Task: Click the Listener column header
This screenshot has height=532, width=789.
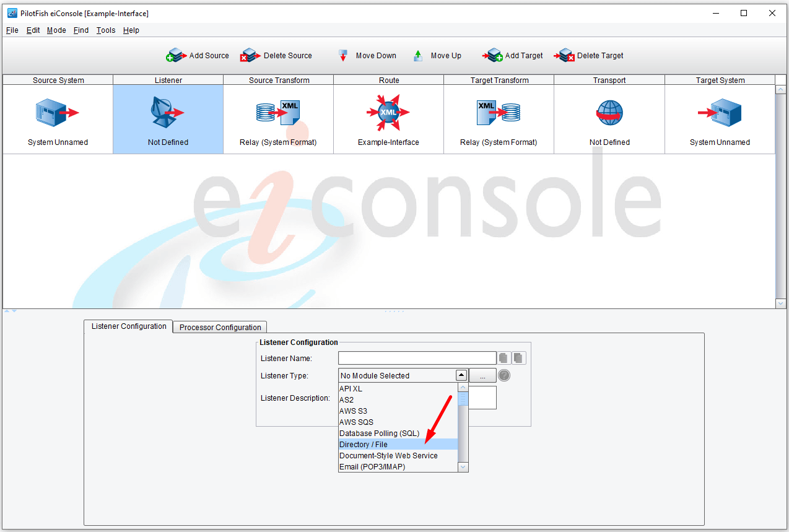Action: [168, 80]
